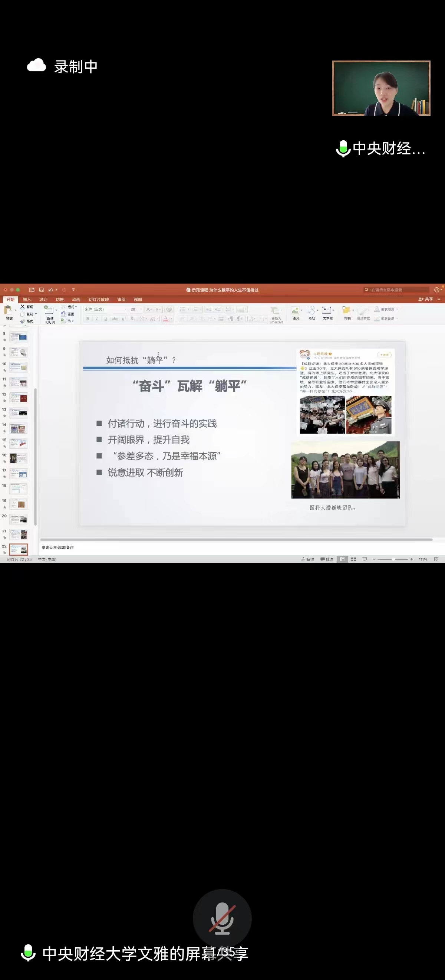
Task: Select slide 16 thumbnail in sidebar
Action: pyautogui.click(x=18, y=458)
